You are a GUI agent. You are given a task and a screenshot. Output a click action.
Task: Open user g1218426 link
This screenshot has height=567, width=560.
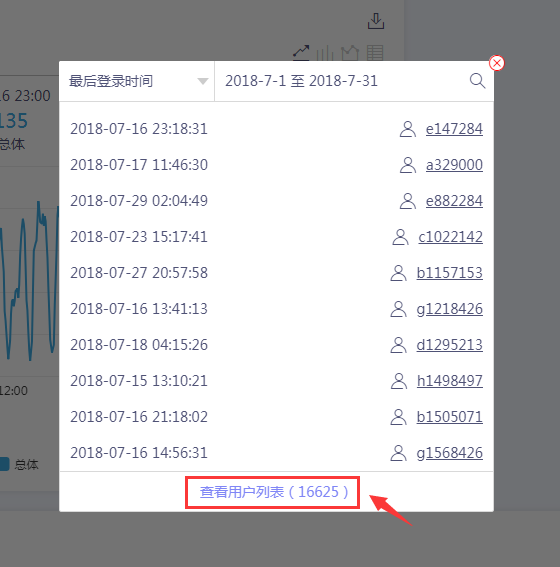pyautogui.click(x=449, y=309)
